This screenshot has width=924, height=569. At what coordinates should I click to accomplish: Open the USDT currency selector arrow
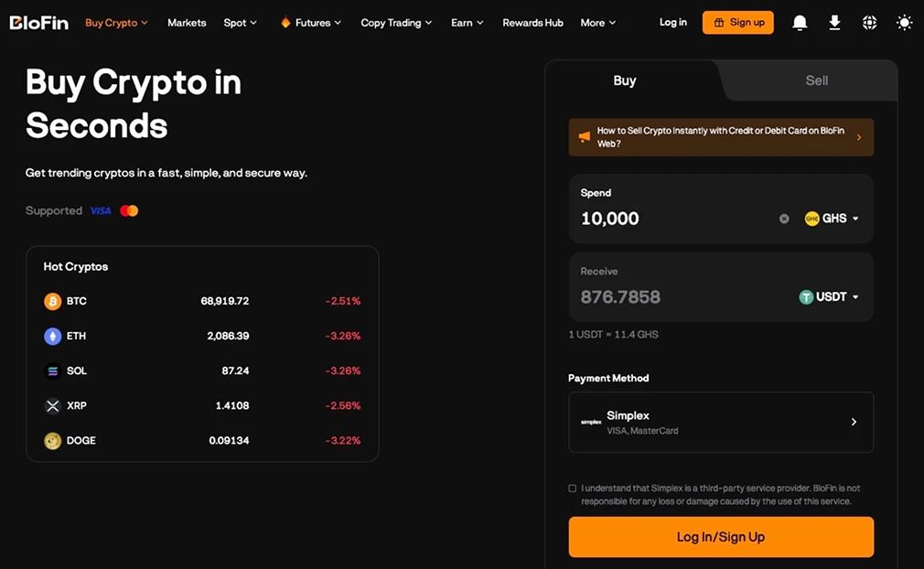click(855, 297)
